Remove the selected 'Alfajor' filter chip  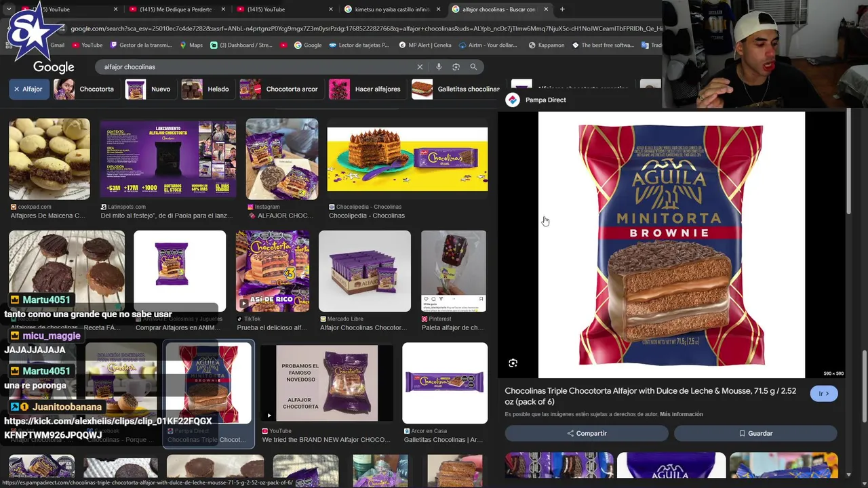click(x=29, y=89)
